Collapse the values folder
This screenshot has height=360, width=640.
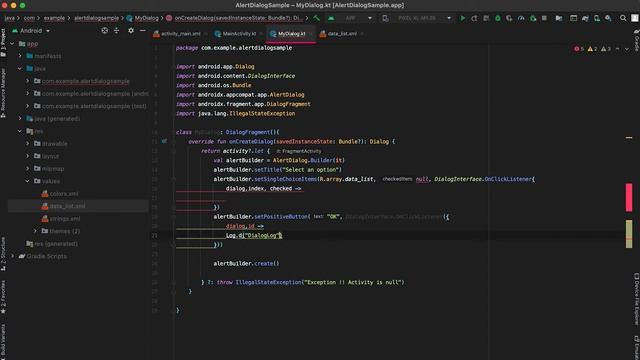(28, 181)
